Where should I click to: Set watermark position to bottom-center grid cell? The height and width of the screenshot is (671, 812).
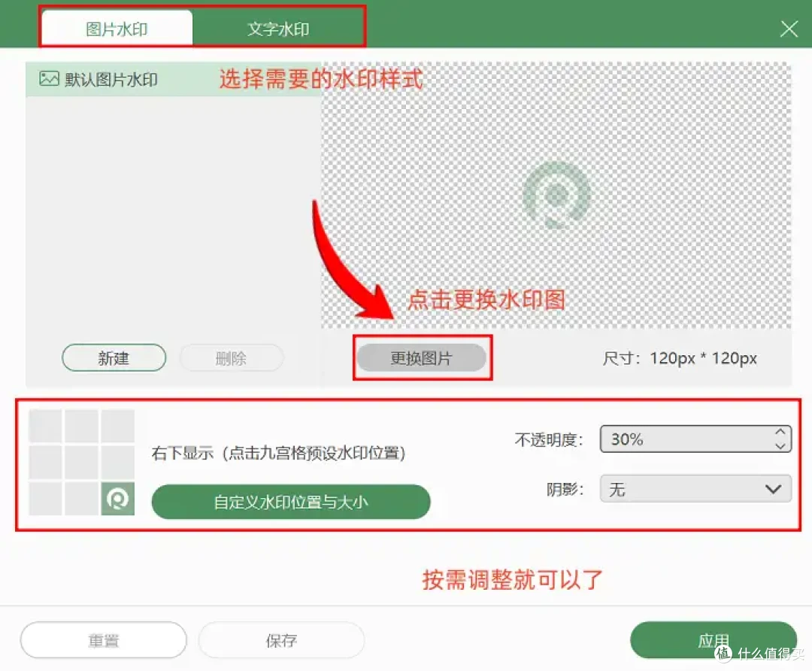click(x=81, y=499)
